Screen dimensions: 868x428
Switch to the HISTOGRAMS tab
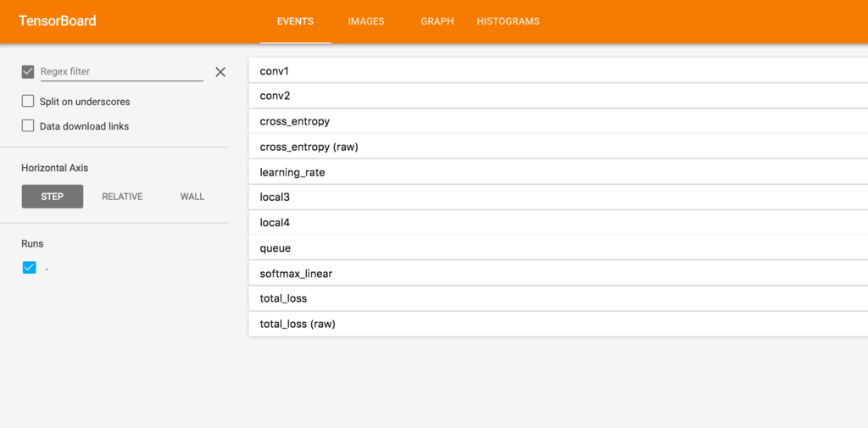point(509,21)
